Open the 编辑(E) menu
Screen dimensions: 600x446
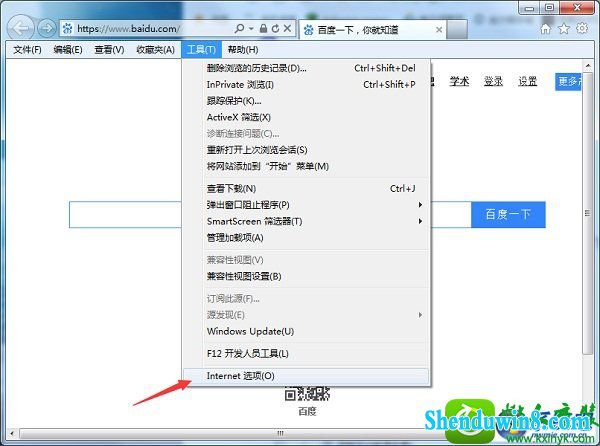[x=68, y=50]
